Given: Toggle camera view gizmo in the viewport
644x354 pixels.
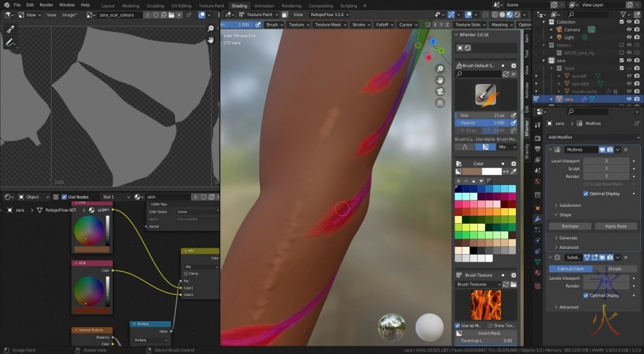Looking at the screenshot, I should pyautogui.click(x=440, y=91).
